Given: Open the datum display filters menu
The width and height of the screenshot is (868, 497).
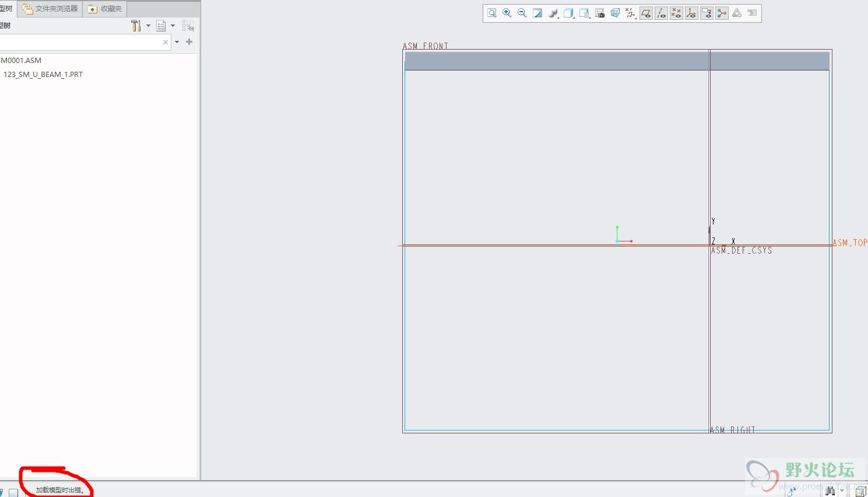Looking at the screenshot, I should 630,13.
